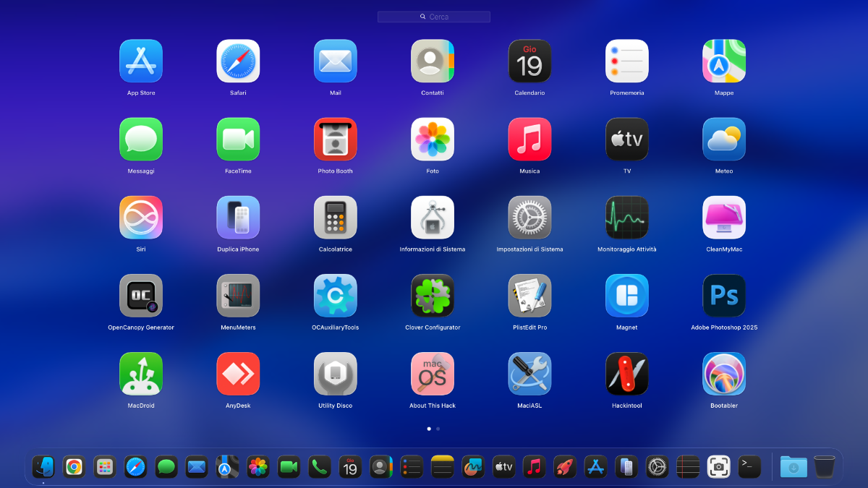This screenshot has width=868, height=488.
Task: Launch the Hackintool app
Action: 627,374
